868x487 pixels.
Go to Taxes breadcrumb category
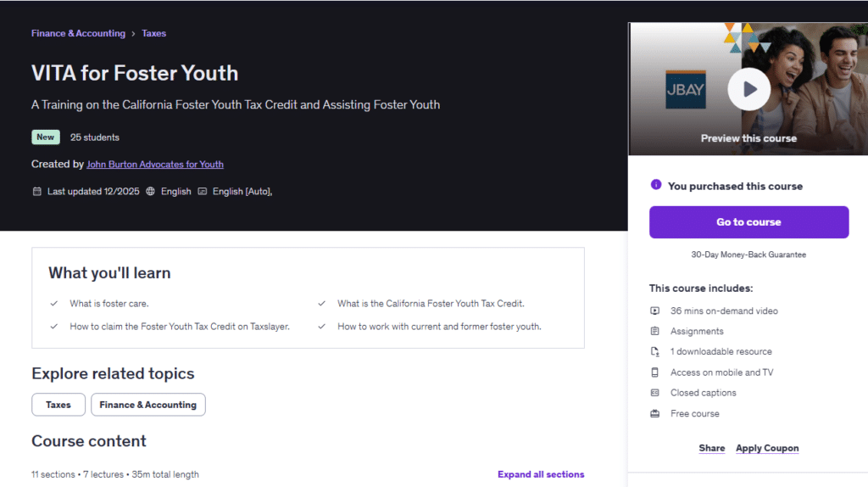click(153, 34)
